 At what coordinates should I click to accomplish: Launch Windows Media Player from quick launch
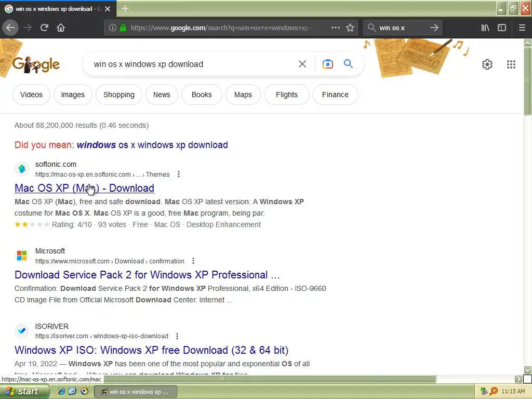click(x=84, y=391)
